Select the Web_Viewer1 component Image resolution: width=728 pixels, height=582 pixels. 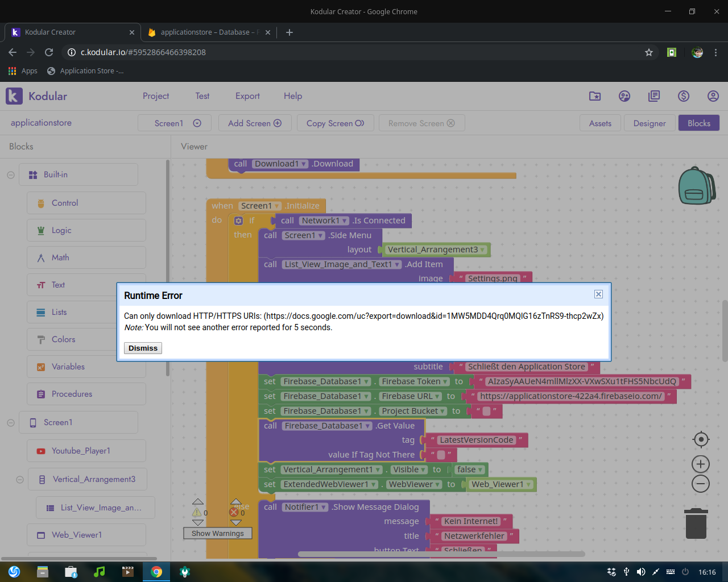(x=86, y=535)
